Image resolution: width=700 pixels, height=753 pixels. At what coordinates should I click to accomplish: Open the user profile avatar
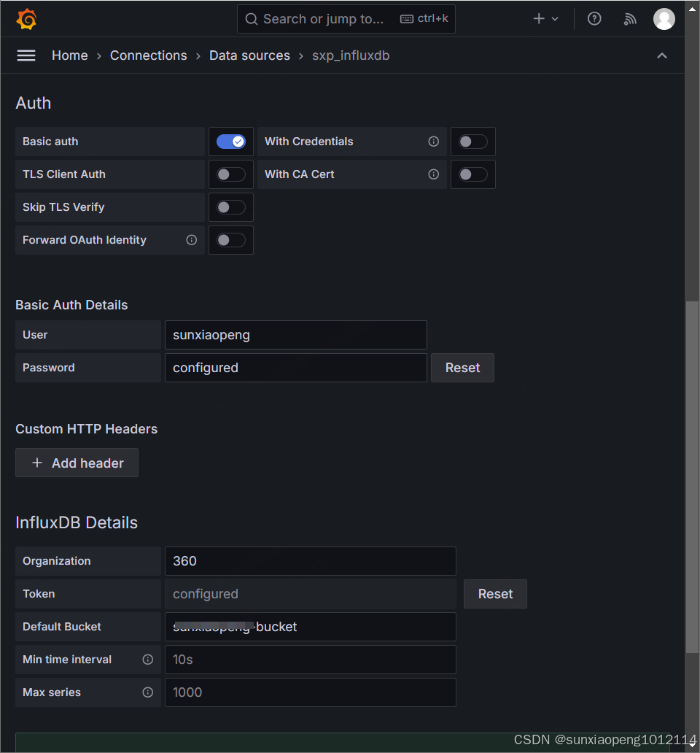click(664, 19)
